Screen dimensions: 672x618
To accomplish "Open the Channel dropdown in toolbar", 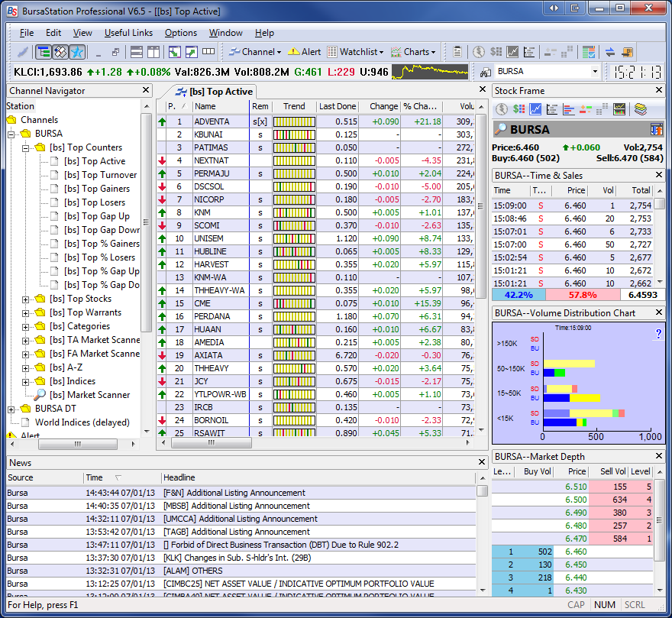I will coord(255,52).
